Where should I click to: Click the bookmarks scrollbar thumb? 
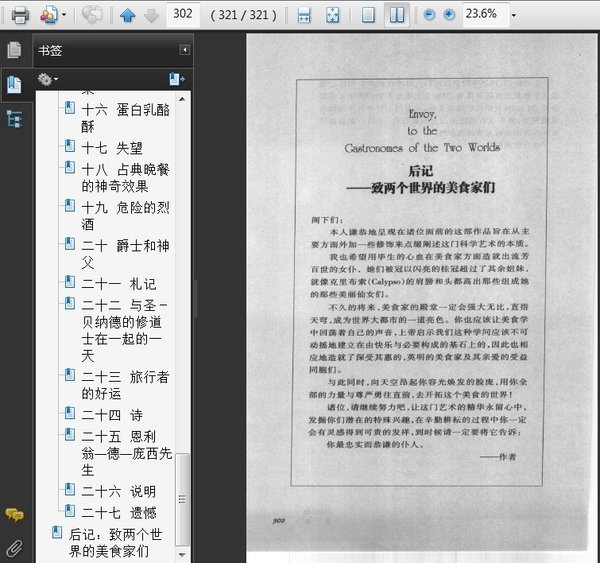click(183, 499)
